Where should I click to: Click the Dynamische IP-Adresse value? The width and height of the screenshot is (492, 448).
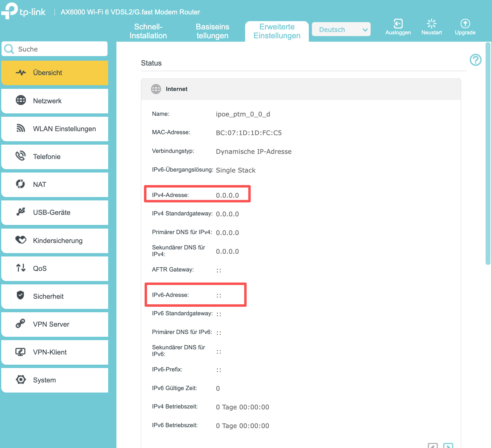[254, 151]
